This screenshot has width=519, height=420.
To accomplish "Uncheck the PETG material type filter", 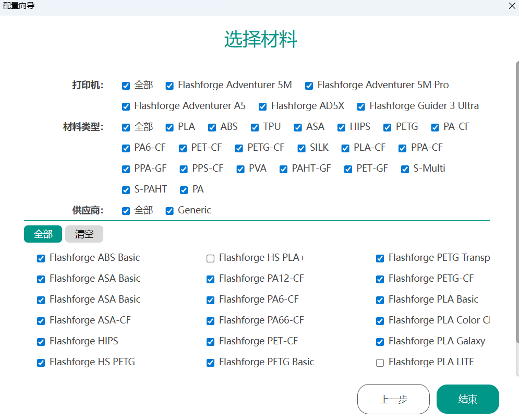I will pyautogui.click(x=387, y=127).
